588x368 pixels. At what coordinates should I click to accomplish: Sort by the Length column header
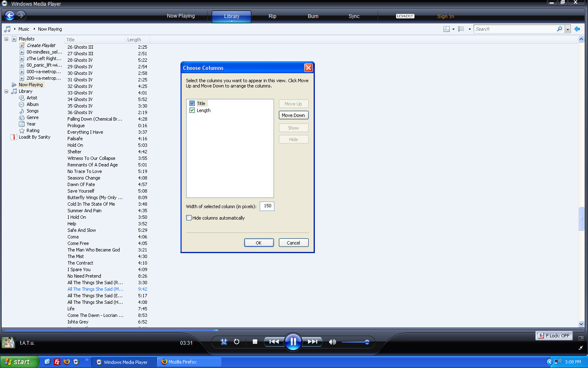click(x=138, y=40)
